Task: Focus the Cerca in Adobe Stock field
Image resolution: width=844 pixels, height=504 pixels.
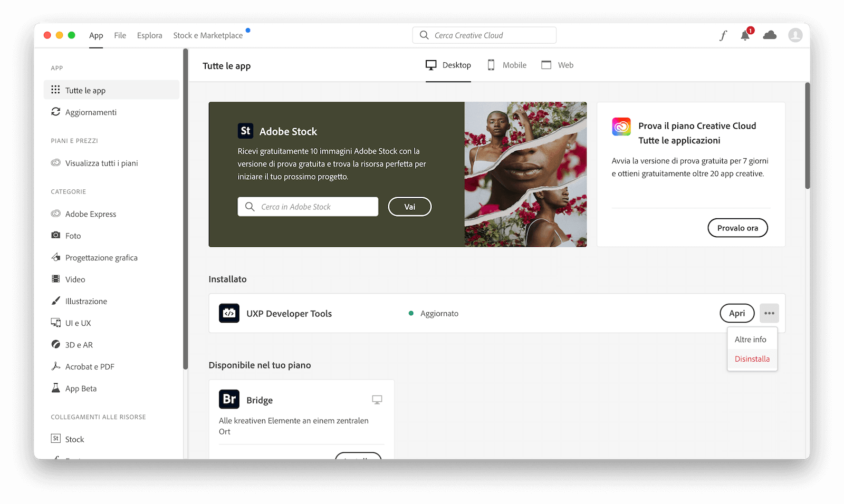Action: (x=308, y=207)
